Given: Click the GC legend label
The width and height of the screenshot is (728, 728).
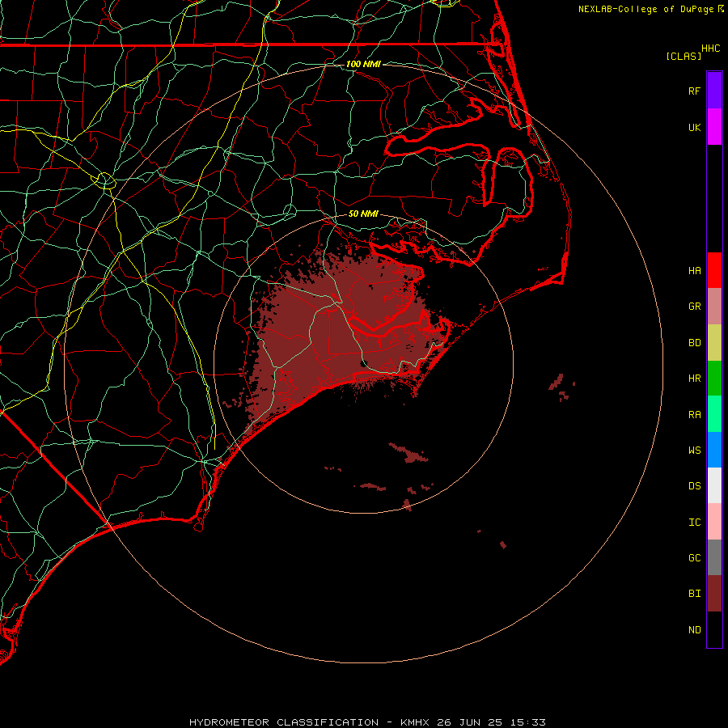Looking at the screenshot, I should coord(695,558).
